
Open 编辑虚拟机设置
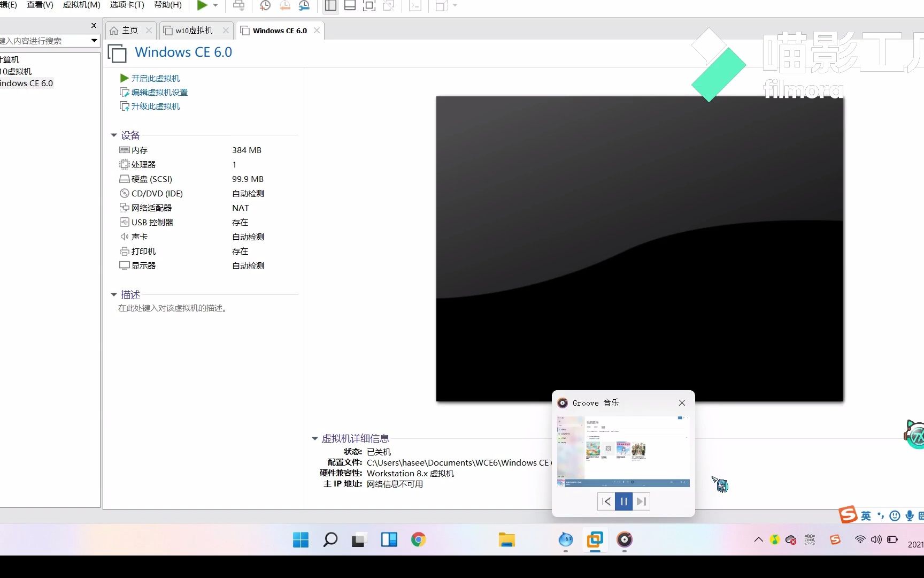[x=159, y=92]
